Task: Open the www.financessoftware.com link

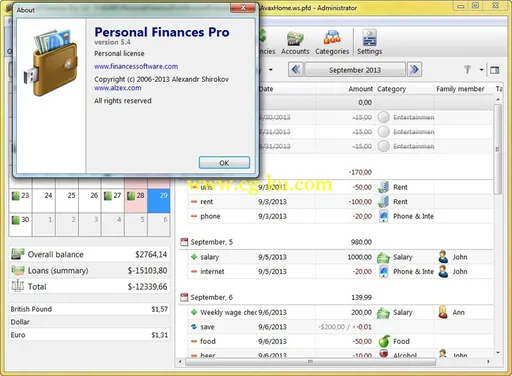Action: click(136, 66)
